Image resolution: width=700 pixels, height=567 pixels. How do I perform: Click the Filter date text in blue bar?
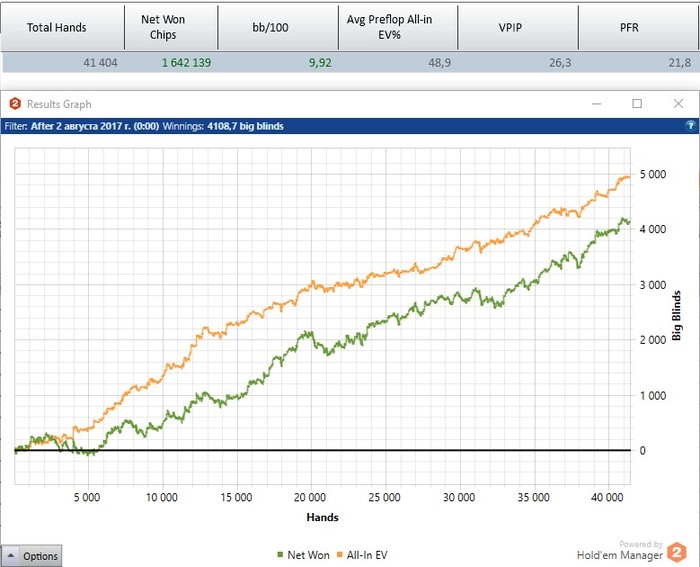(82, 126)
